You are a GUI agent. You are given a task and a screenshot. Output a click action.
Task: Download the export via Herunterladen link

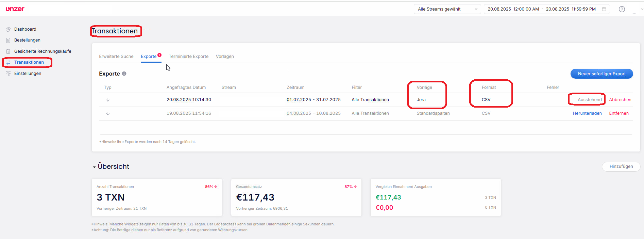click(587, 113)
